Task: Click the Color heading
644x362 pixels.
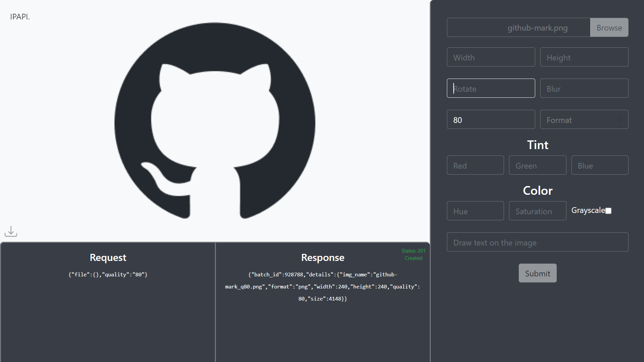Action: click(x=537, y=191)
